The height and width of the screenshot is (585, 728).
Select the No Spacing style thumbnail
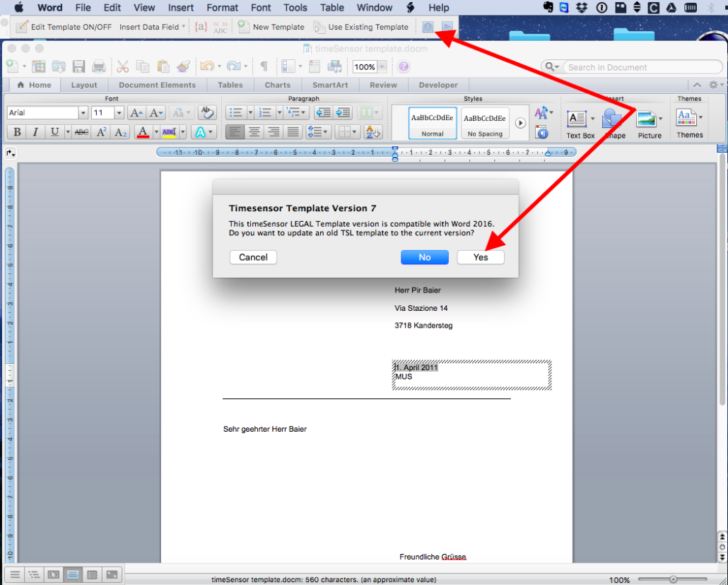click(x=485, y=123)
